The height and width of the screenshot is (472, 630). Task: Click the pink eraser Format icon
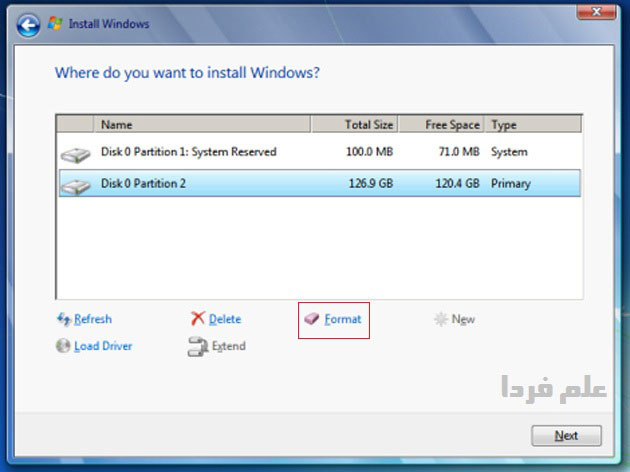click(x=312, y=320)
